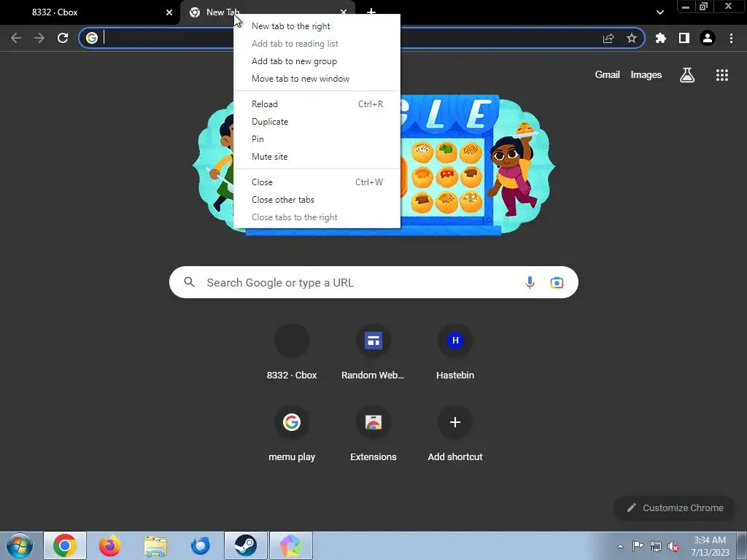Open the Hastebin shortcut
This screenshot has width=747, height=560.
click(x=455, y=352)
